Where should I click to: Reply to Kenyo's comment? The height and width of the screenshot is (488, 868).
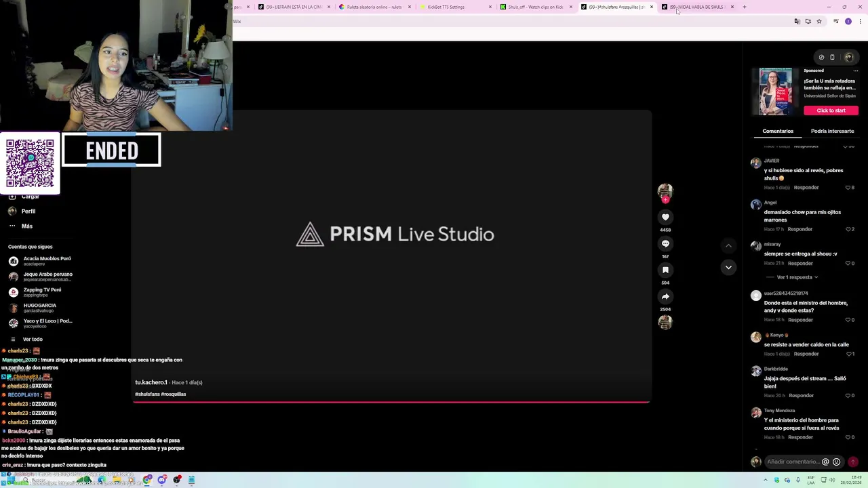(806, 354)
